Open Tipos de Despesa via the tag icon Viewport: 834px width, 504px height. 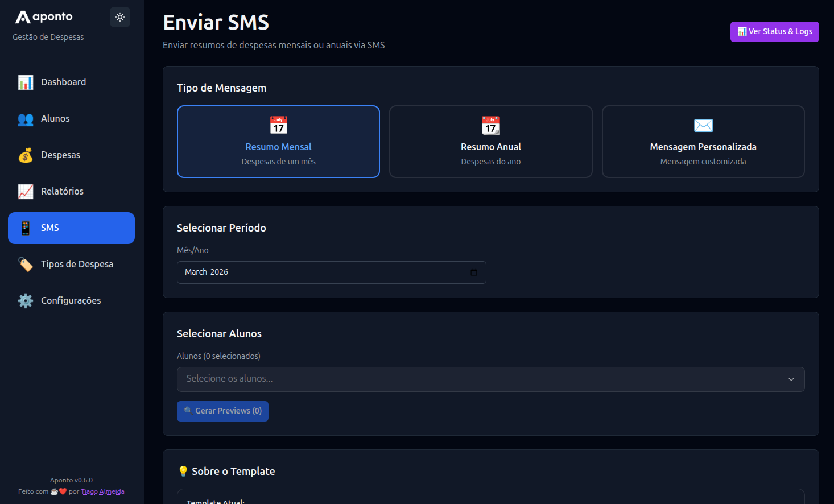(25, 264)
